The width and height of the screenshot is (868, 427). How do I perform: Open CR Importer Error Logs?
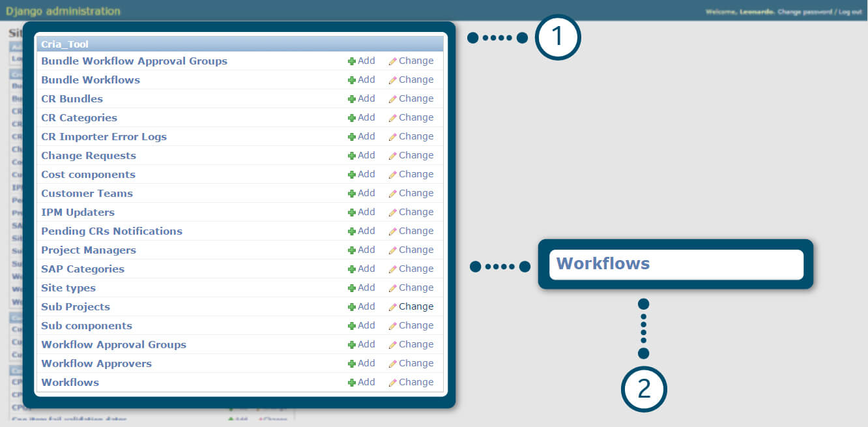click(x=104, y=137)
